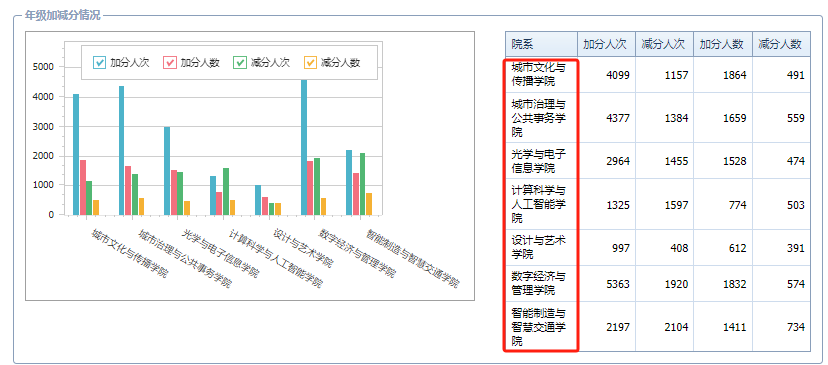Click the 数字经济与管理学院 chart axis label

pyautogui.click(x=357, y=254)
